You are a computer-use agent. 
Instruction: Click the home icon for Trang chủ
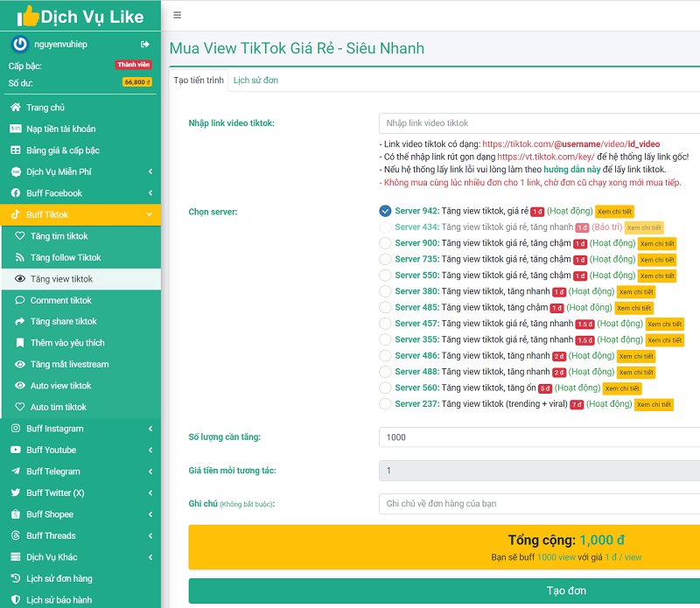point(16,108)
